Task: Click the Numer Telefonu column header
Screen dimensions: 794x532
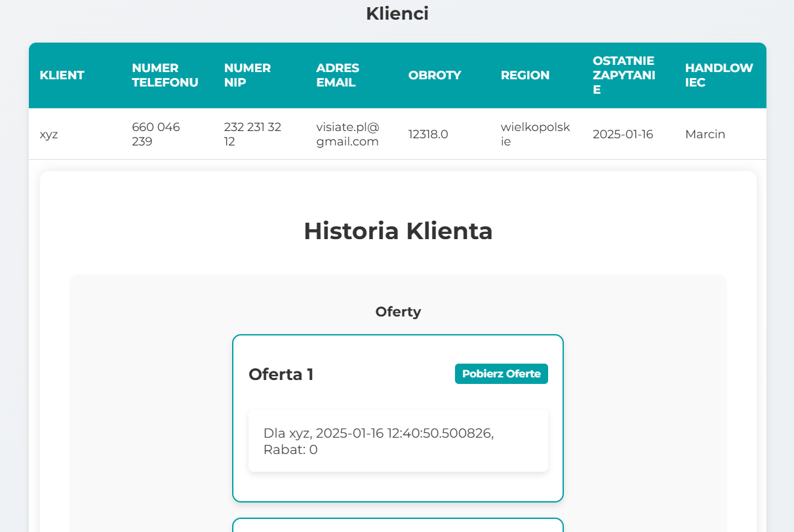Action: point(165,75)
